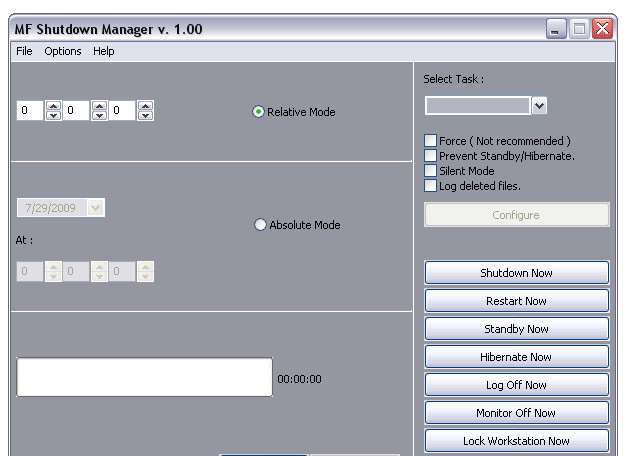Click the first relative mode time field
This screenshot has height=456, width=637.
click(x=30, y=111)
